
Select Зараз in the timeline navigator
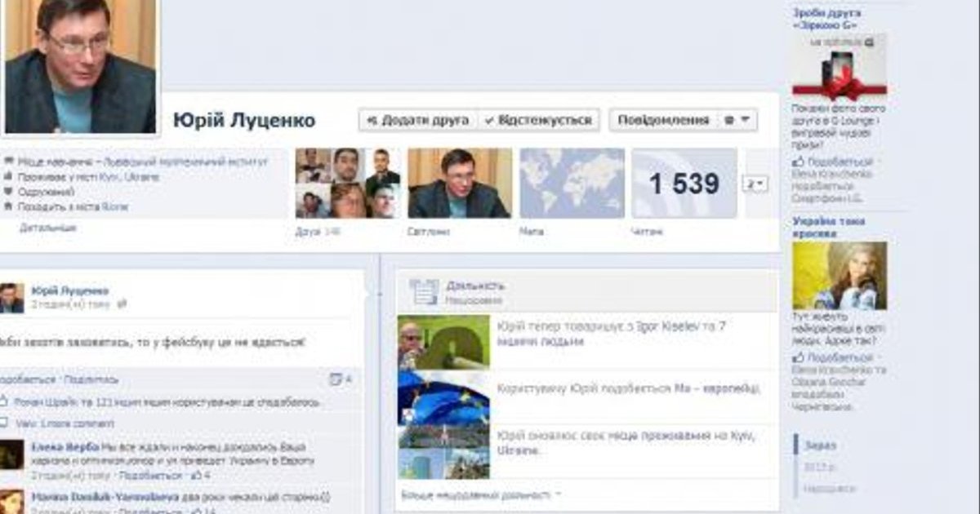pyautogui.click(x=820, y=445)
